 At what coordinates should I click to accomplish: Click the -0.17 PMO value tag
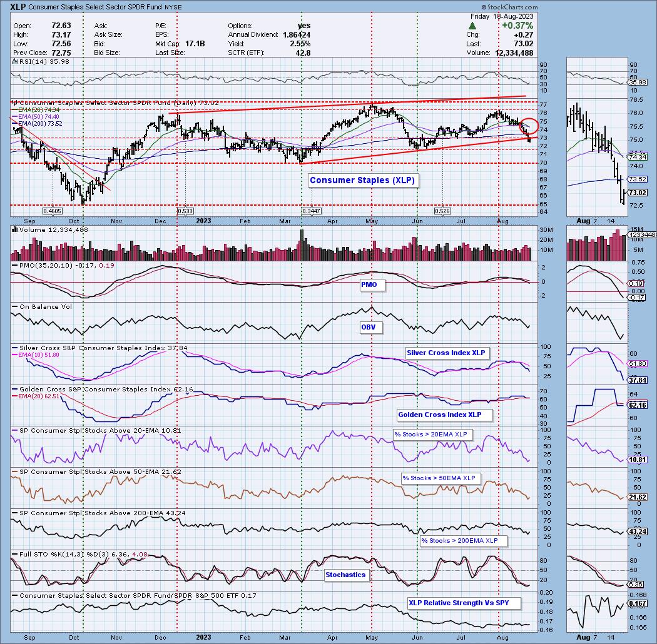pyautogui.click(x=637, y=298)
